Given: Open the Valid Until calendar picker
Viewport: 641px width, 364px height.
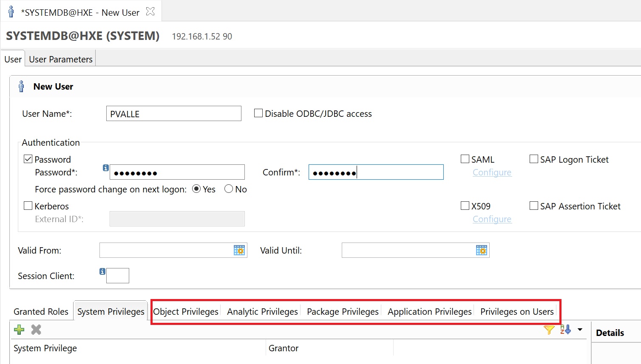Looking at the screenshot, I should pos(481,250).
